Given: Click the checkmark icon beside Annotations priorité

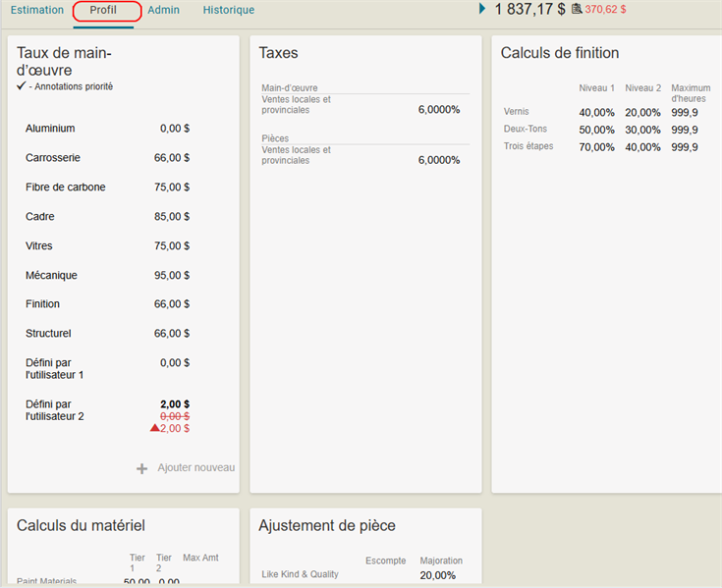Looking at the screenshot, I should coord(22,86).
